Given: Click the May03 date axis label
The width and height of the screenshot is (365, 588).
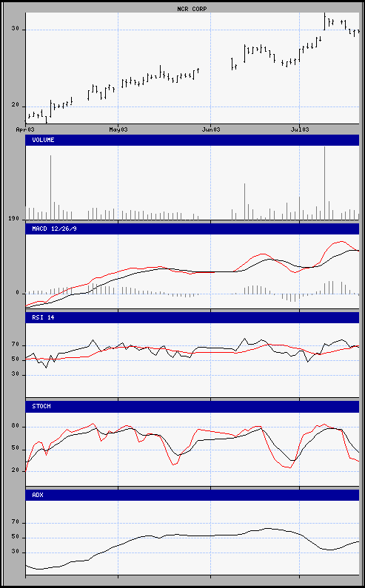Looking at the screenshot, I should [118, 129].
